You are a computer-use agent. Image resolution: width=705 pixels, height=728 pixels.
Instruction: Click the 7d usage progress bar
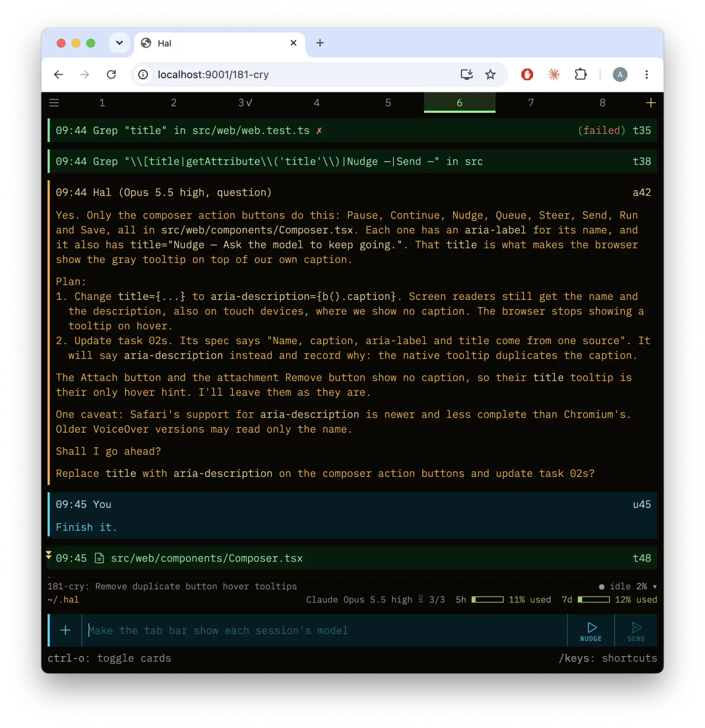point(594,600)
